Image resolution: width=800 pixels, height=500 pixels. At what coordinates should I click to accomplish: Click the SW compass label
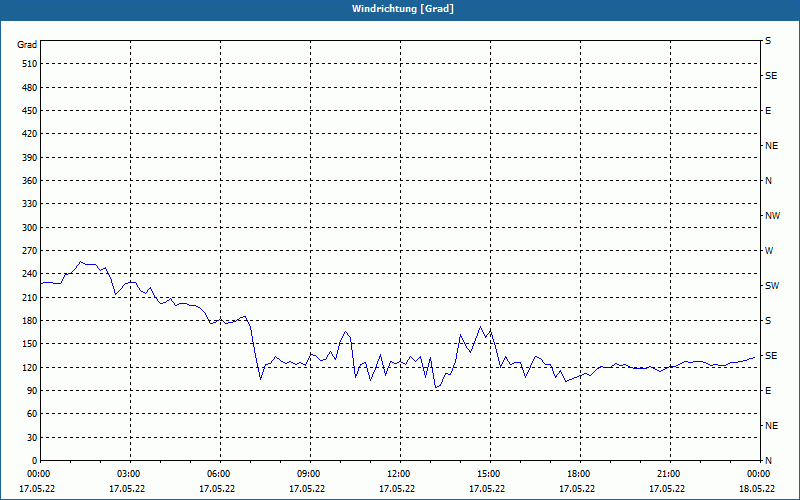coord(772,286)
